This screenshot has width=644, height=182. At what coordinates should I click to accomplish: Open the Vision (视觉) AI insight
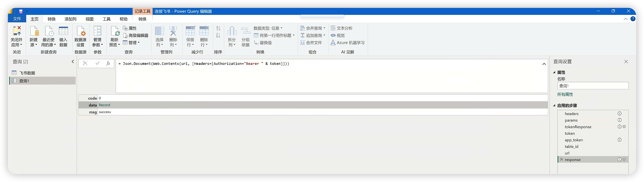click(338, 35)
